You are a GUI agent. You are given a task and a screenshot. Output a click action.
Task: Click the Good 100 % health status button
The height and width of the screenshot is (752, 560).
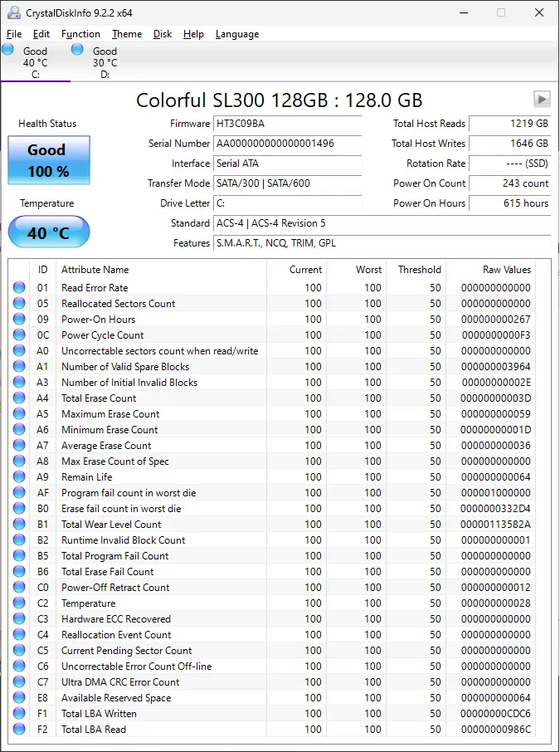(48, 161)
